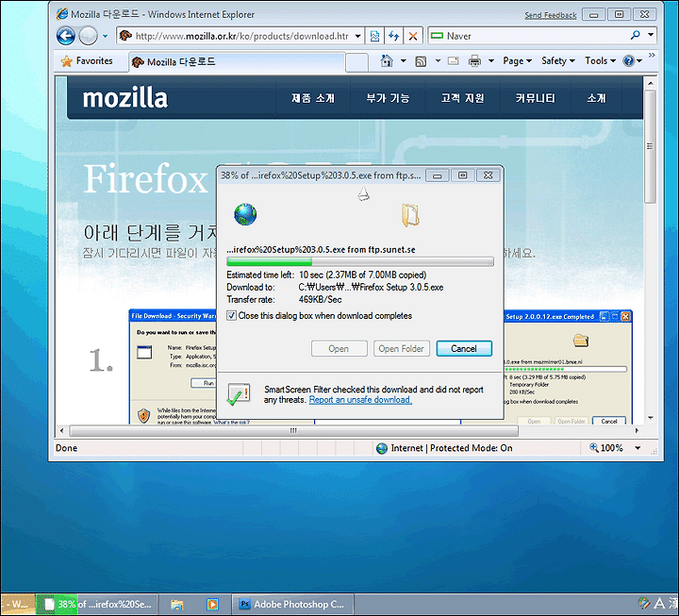The image size is (679, 616).
Task: Click the Open Folder button
Action: click(402, 349)
